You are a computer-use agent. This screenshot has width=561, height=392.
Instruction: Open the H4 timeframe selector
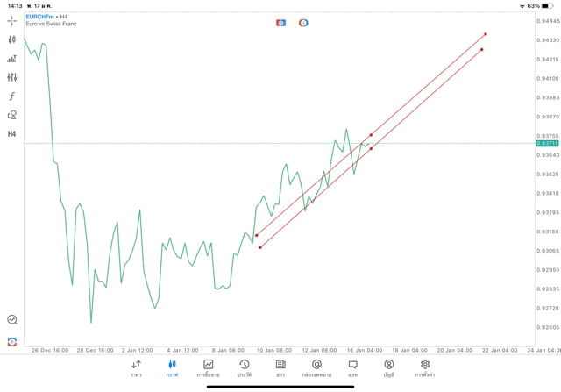(x=12, y=134)
